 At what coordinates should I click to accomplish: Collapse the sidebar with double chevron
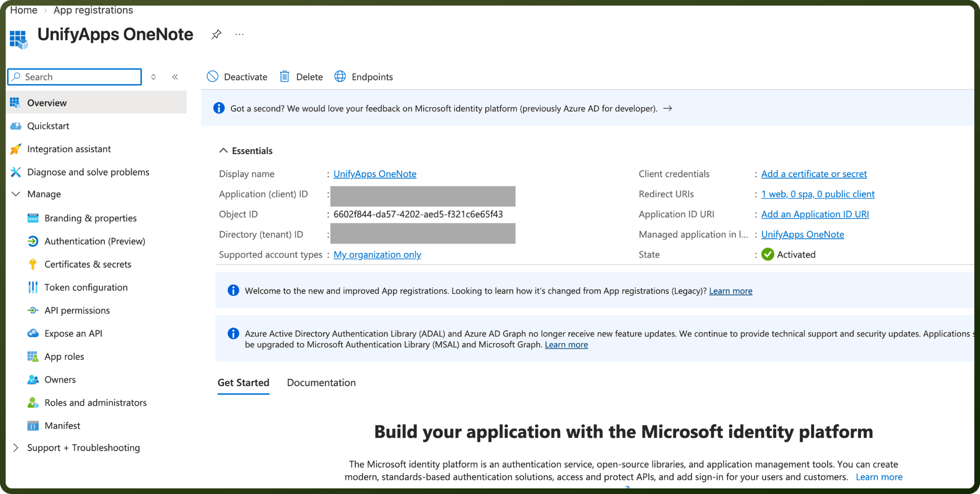tap(175, 77)
